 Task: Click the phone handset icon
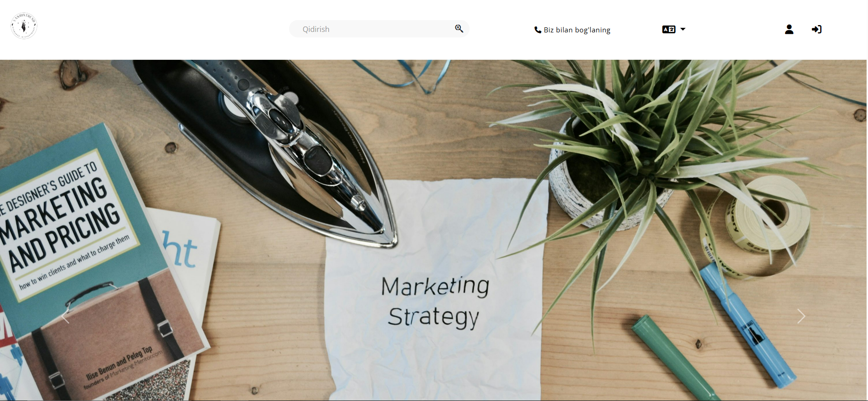pyautogui.click(x=537, y=30)
